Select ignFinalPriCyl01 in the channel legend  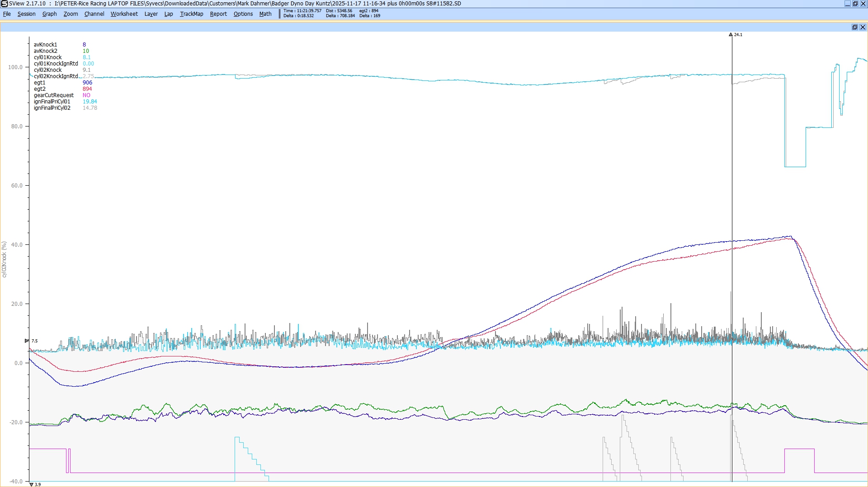52,102
